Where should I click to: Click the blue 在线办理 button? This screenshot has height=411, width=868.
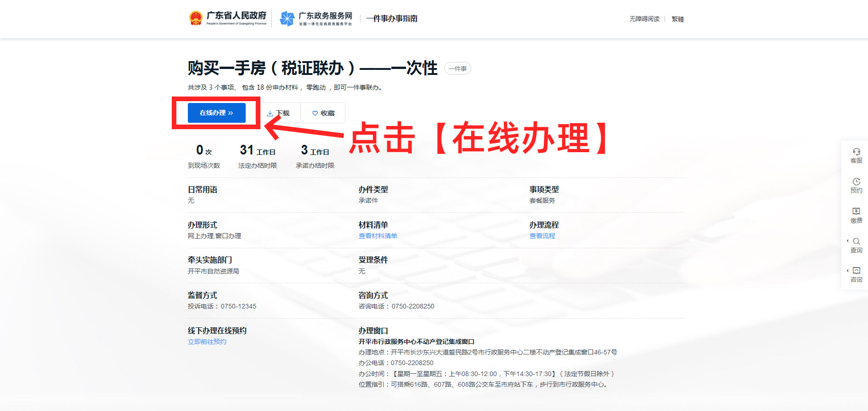tap(216, 113)
